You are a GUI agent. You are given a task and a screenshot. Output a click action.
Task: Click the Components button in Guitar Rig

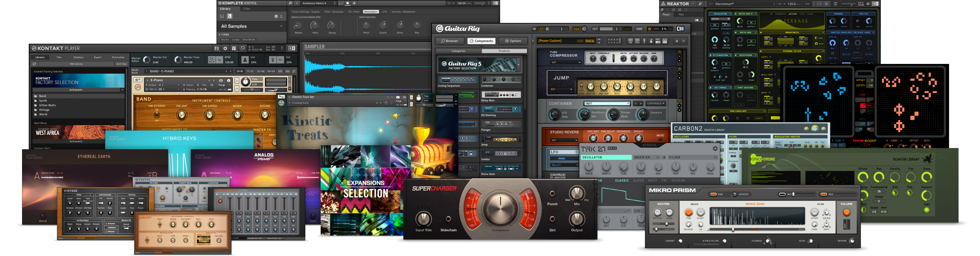coord(481,41)
